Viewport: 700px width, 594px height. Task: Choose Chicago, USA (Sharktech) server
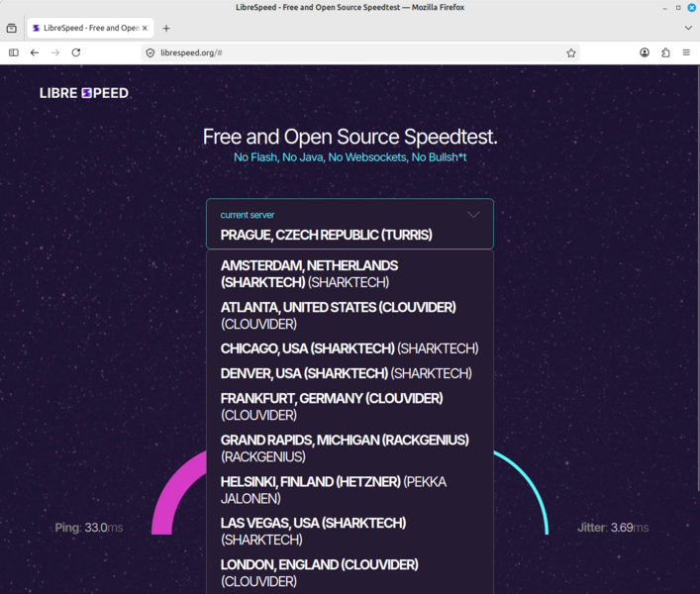click(x=350, y=348)
